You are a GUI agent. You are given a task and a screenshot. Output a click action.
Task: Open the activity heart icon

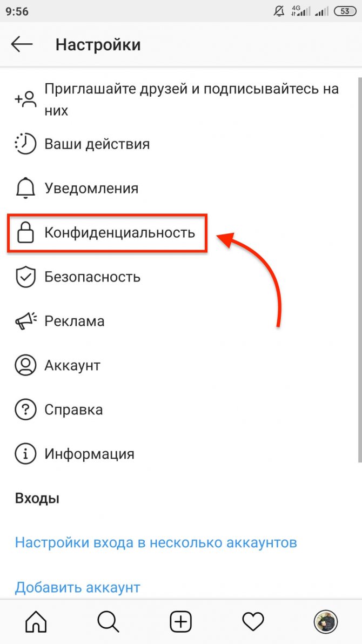coord(253,623)
